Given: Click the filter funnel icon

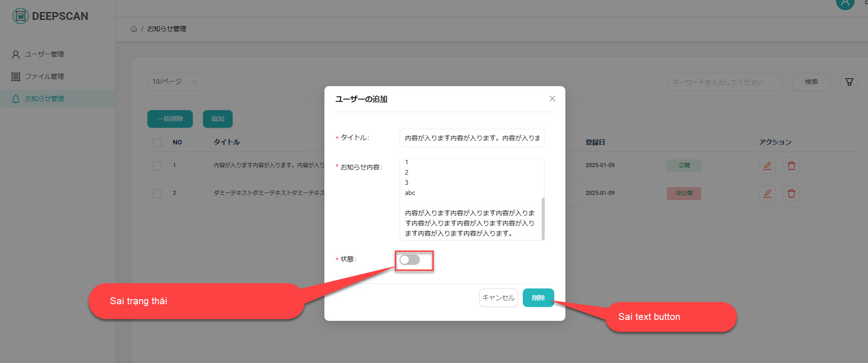Looking at the screenshot, I should [x=849, y=82].
